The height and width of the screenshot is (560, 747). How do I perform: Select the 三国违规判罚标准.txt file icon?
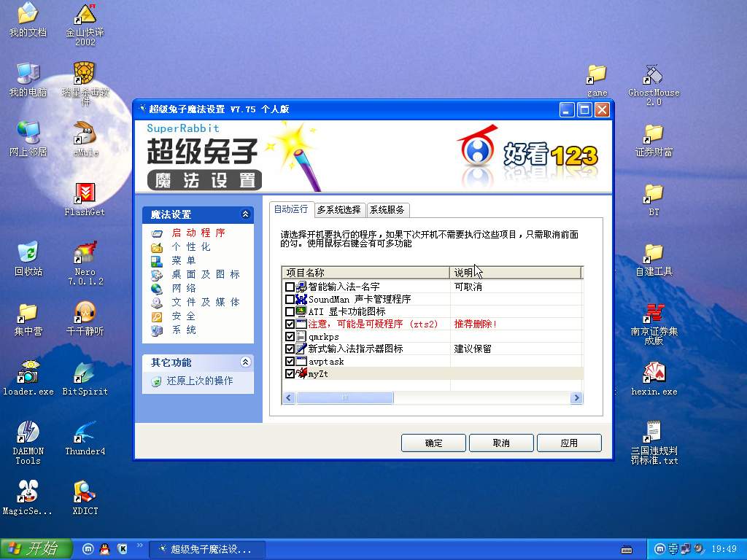654,443
